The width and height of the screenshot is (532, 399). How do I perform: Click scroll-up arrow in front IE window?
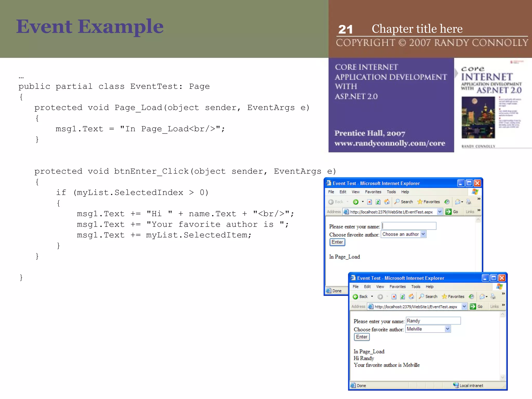click(x=502, y=314)
